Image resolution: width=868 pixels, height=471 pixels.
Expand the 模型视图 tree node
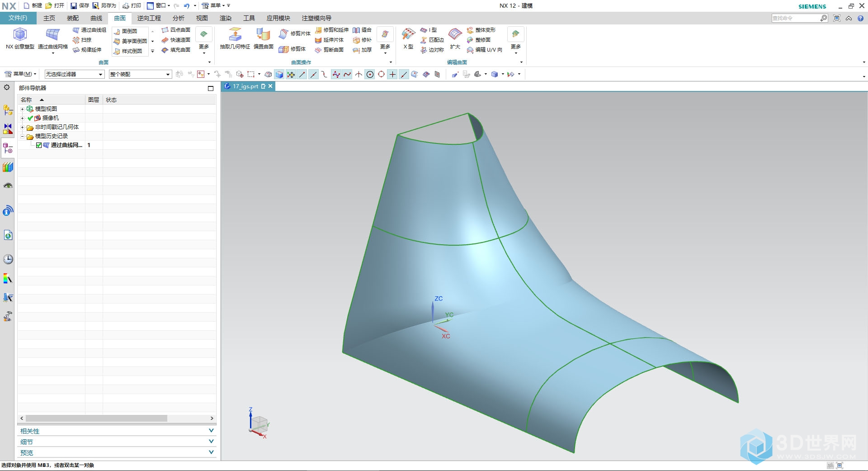22,109
